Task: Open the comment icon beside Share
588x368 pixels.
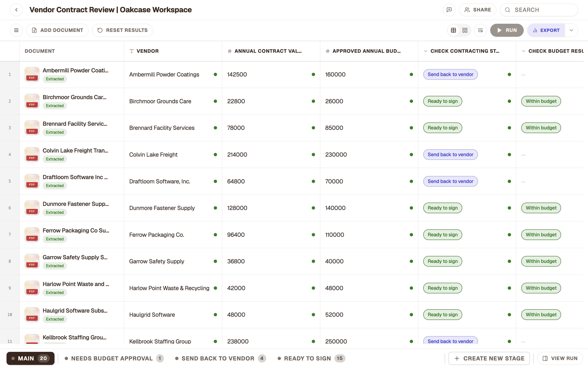Action: point(449,10)
